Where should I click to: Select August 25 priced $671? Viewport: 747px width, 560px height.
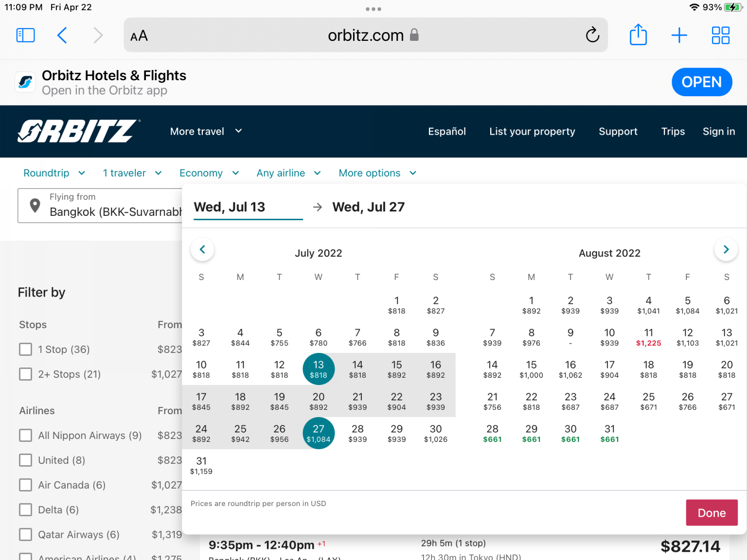648,402
